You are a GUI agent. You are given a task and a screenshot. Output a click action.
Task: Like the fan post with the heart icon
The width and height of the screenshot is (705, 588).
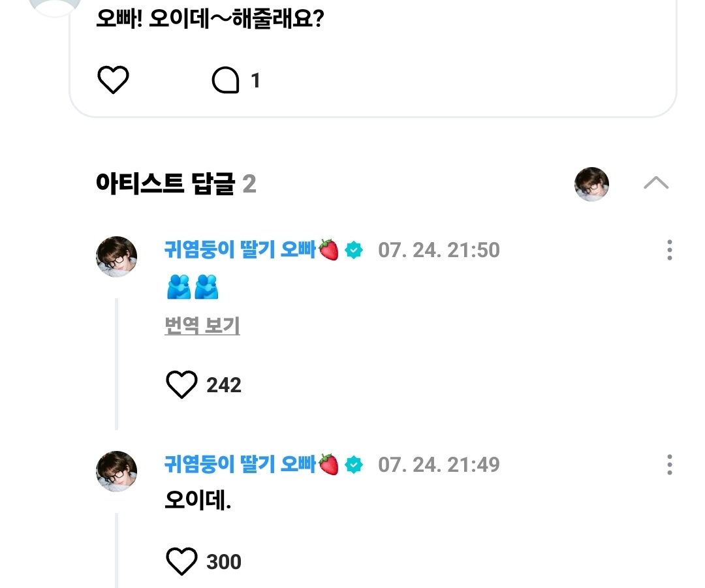[x=114, y=80]
